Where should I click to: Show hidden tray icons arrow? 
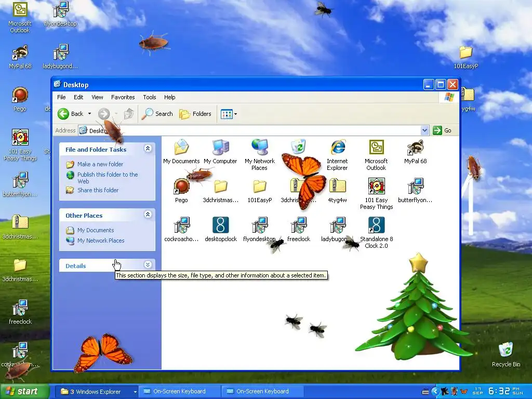click(x=435, y=392)
